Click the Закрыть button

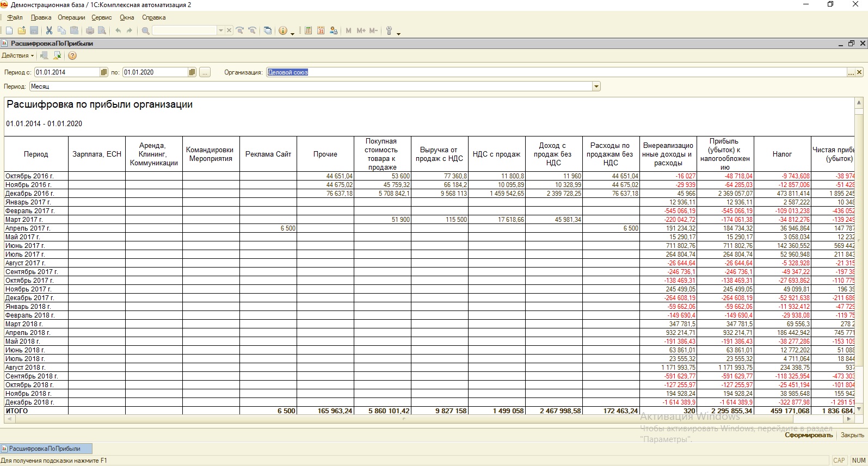(x=852, y=435)
